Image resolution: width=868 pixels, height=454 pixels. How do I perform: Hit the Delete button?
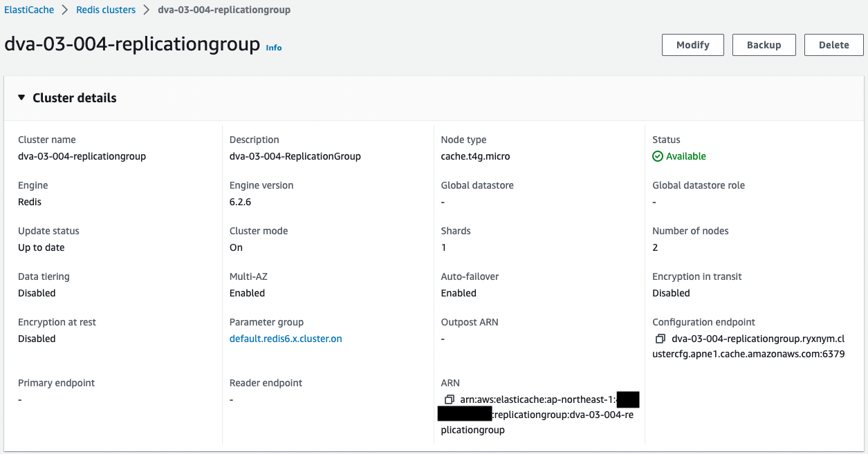pos(833,45)
